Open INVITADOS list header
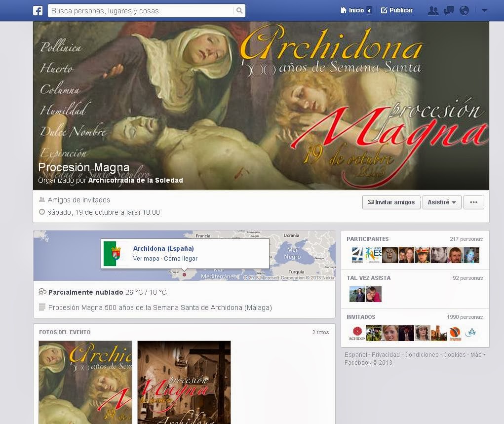The image size is (504, 424). [x=361, y=317]
